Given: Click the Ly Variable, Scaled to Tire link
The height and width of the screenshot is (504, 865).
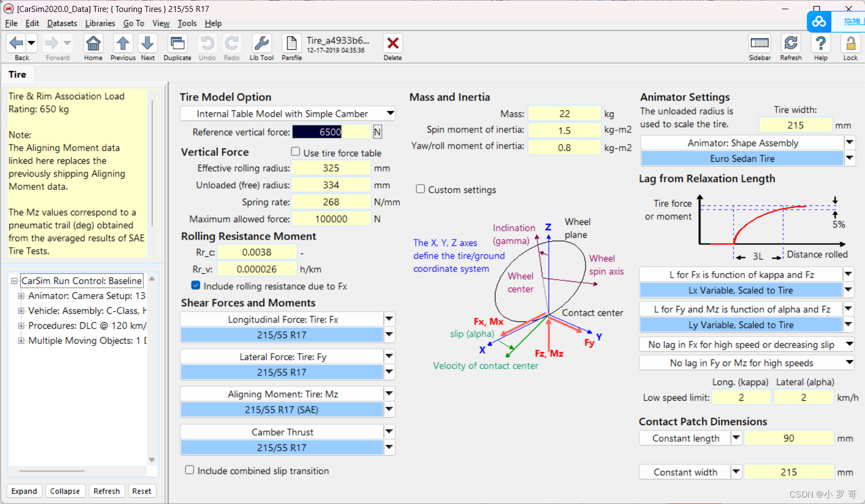Looking at the screenshot, I should click(741, 325).
